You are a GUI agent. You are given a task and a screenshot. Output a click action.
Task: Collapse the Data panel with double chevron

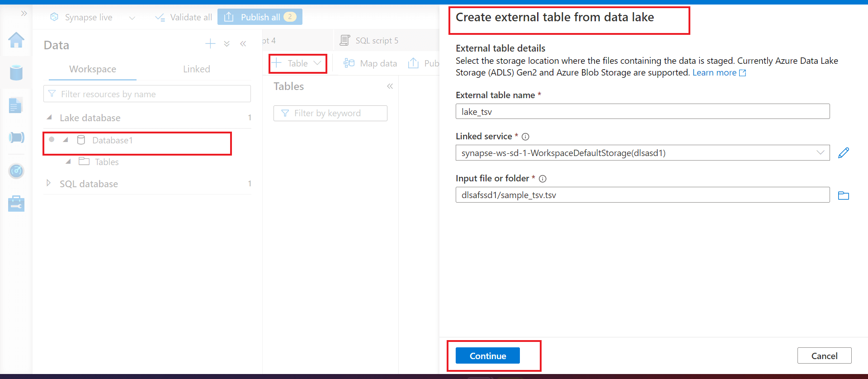pyautogui.click(x=243, y=44)
